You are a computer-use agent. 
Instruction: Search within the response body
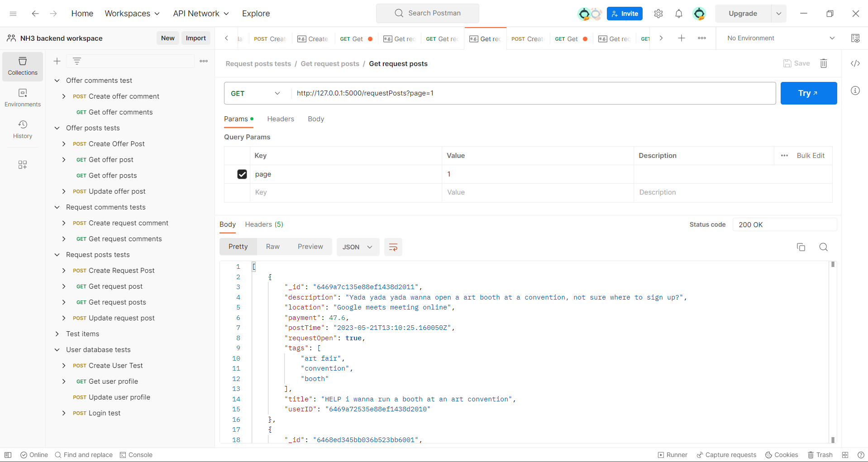(824, 247)
